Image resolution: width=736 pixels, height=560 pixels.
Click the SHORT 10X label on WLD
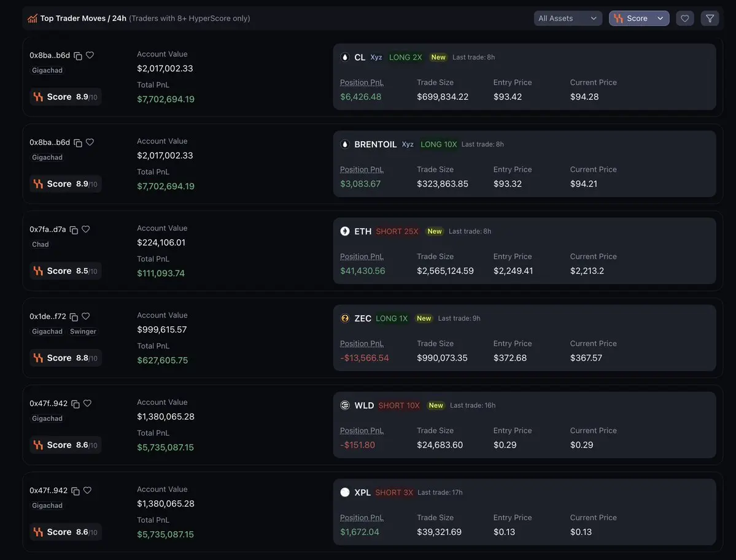pos(399,405)
